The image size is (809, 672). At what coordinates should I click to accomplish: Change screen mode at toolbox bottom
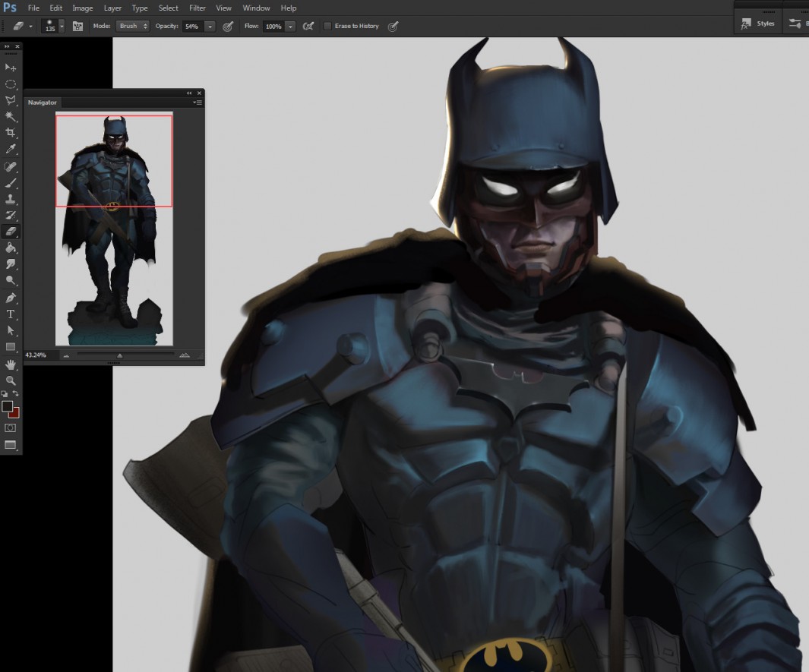(x=11, y=444)
